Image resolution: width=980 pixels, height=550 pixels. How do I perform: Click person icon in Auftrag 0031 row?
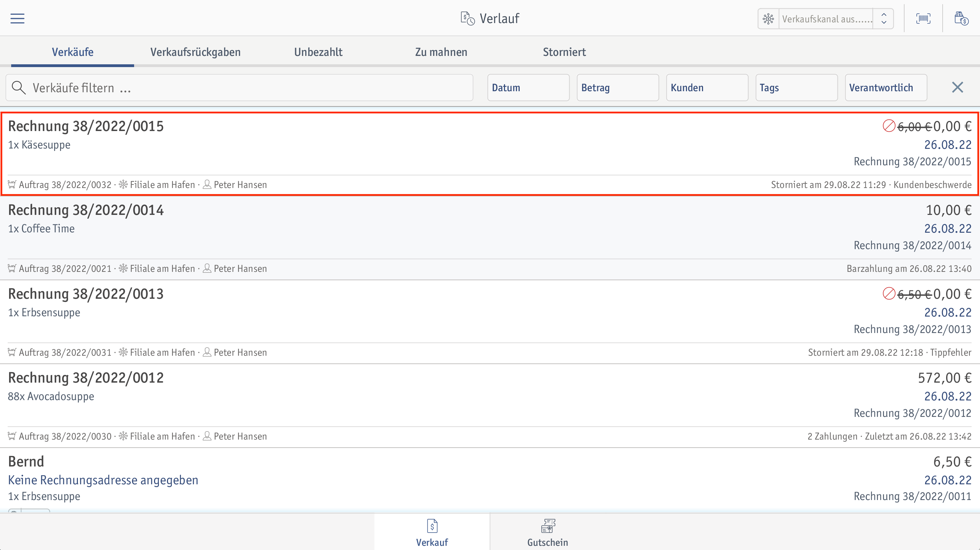[x=207, y=352]
